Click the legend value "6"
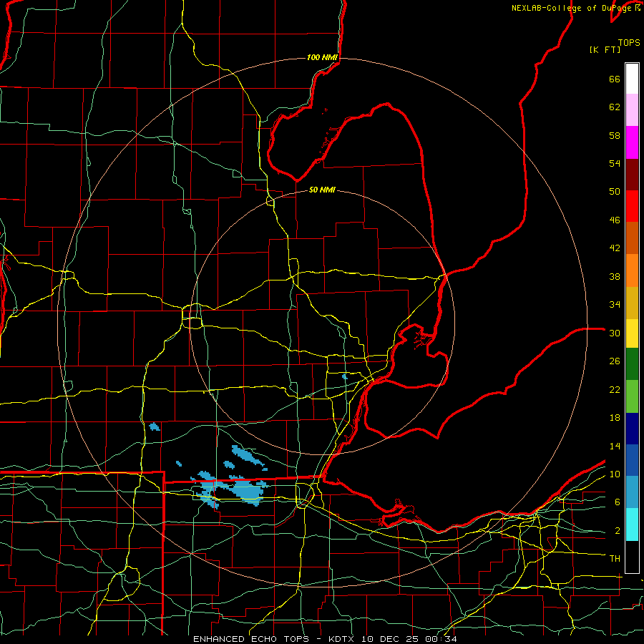Image resolution: width=644 pixels, height=644 pixels. tap(618, 502)
